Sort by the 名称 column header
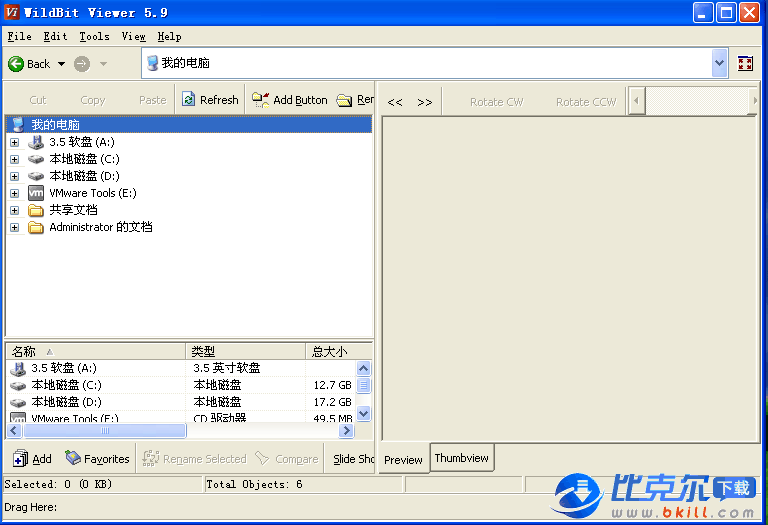768x525 pixels. click(x=96, y=351)
